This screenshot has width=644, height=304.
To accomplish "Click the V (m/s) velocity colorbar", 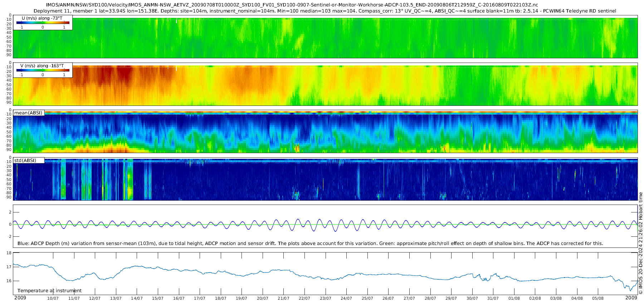I will pyautogui.click(x=43, y=70).
